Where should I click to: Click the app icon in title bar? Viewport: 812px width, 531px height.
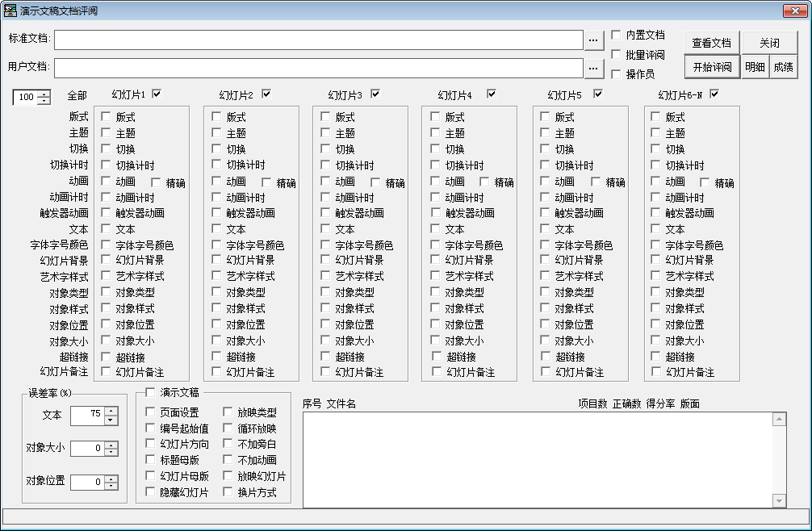pos(10,10)
